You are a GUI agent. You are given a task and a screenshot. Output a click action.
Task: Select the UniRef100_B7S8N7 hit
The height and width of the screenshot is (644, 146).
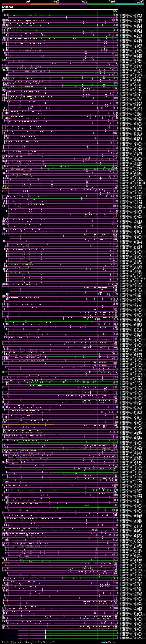(x=131, y=58)
